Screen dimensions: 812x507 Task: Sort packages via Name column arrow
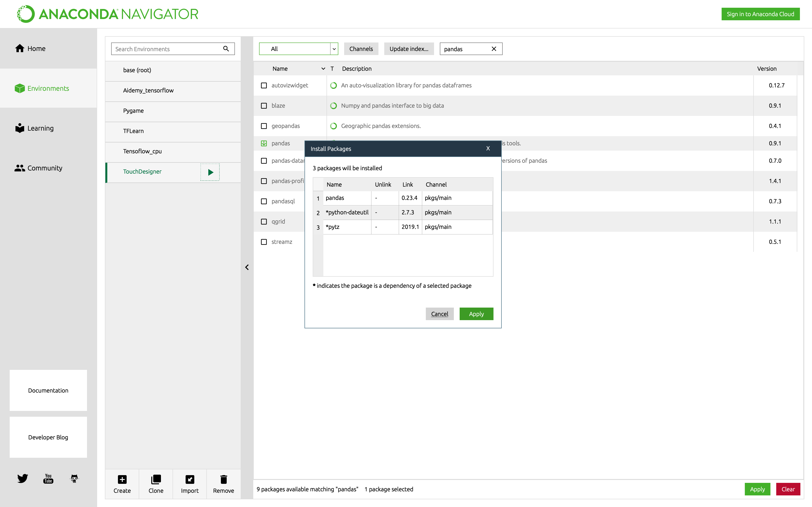323,69
